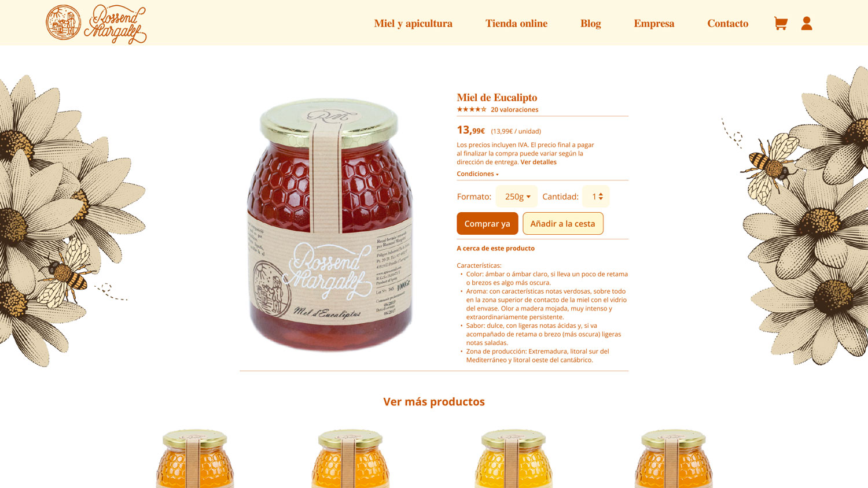Click the Cantidad quantity stepper
Screen dimensions: 868x488
[x=596, y=197]
